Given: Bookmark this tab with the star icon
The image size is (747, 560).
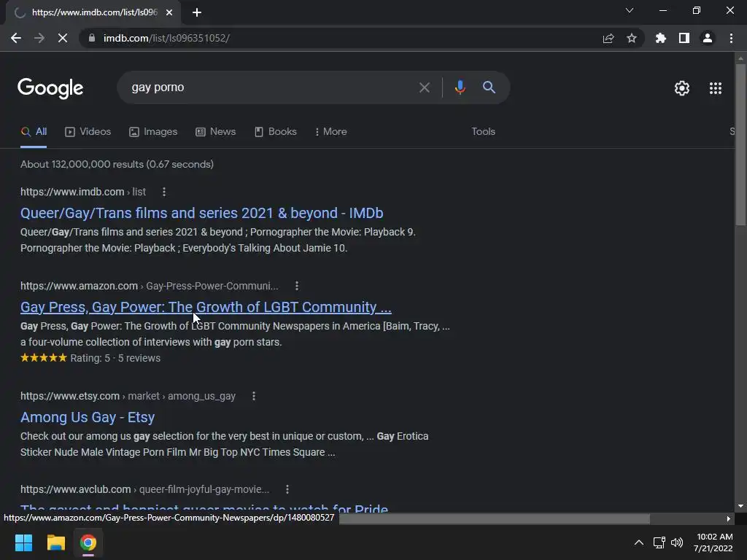Looking at the screenshot, I should pyautogui.click(x=632, y=38).
